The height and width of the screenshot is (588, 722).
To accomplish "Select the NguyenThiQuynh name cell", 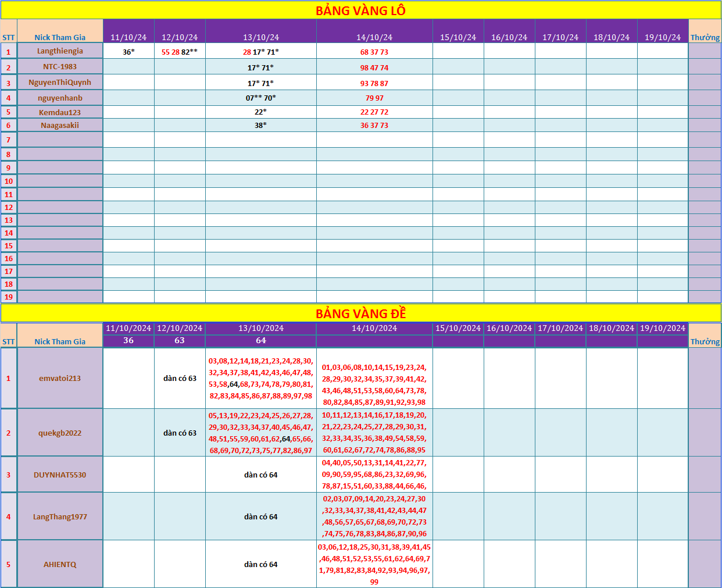I will click(60, 83).
